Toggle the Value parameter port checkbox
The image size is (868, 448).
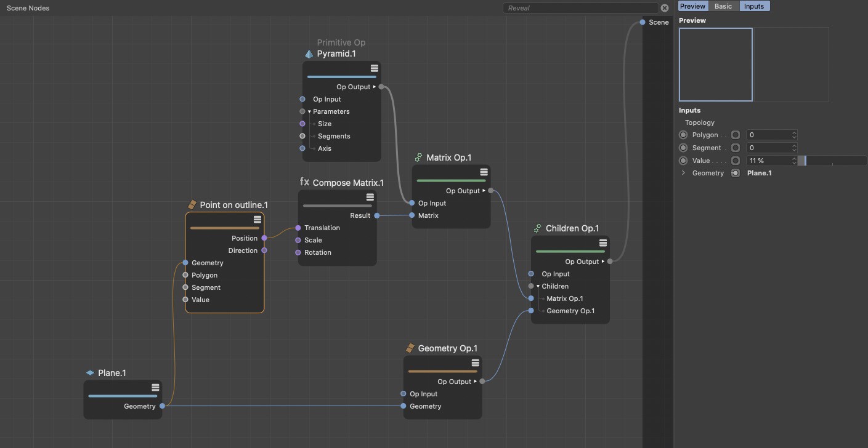click(735, 161)
